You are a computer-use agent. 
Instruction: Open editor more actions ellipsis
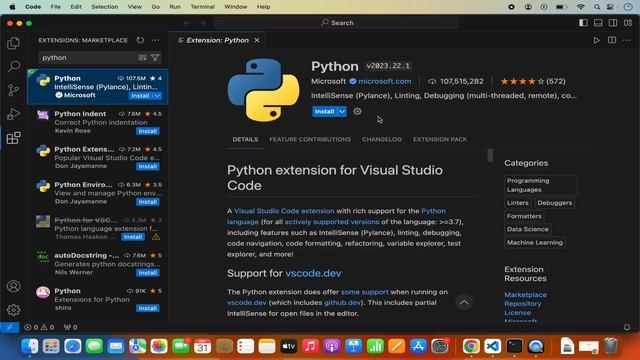tap(627, 40)
